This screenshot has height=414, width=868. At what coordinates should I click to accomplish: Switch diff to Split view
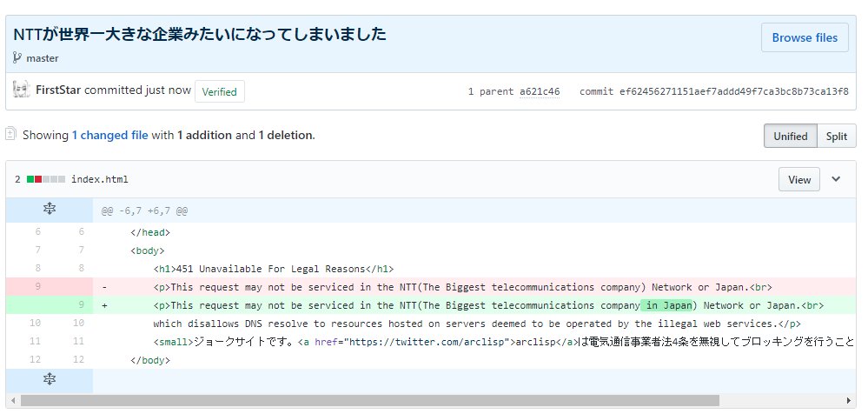837,136
